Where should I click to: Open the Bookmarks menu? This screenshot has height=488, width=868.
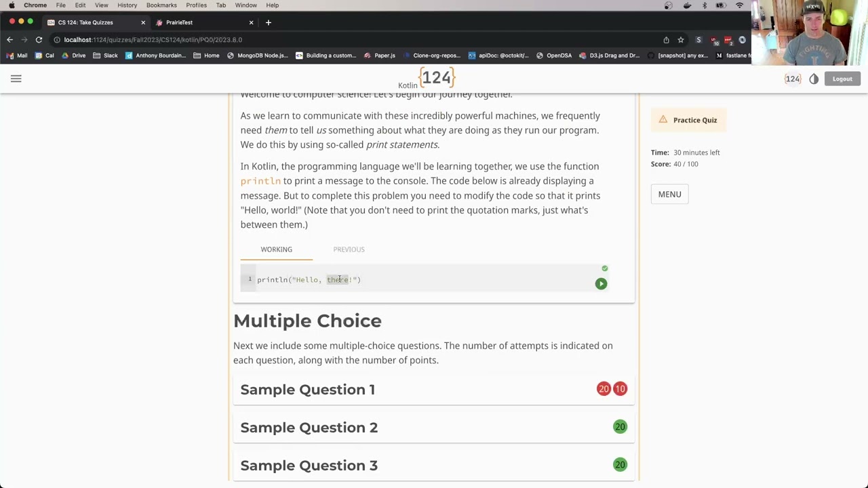point(161,5)
